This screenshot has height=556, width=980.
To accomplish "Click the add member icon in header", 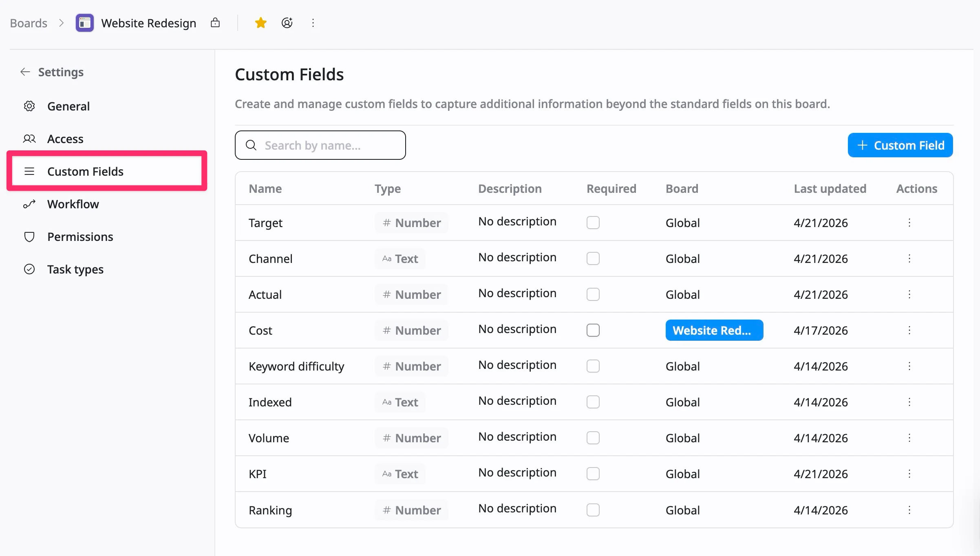I will (287, 23).
